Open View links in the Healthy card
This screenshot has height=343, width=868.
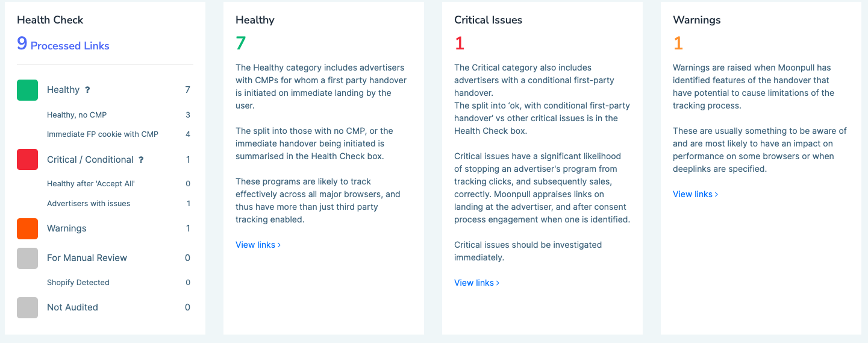tap(258, 245)
